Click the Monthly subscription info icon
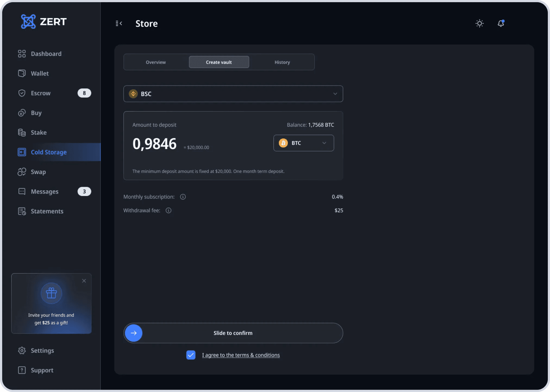 183,197
